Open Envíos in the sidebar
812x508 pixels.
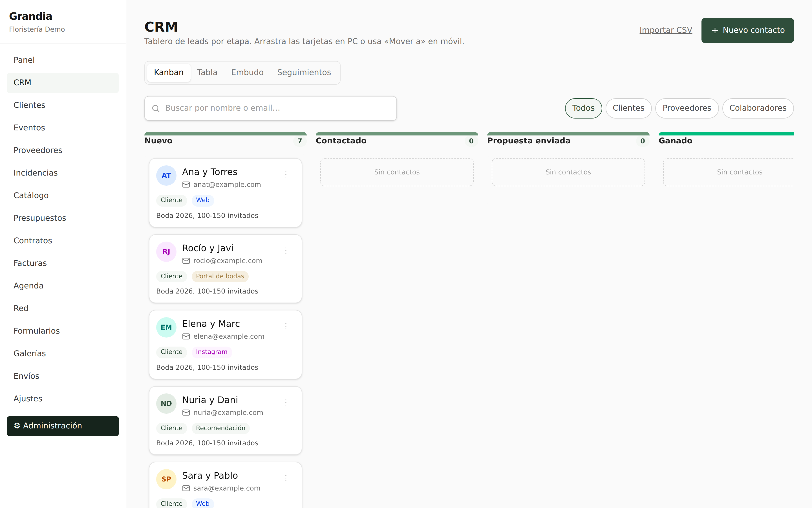coord(63,376)
